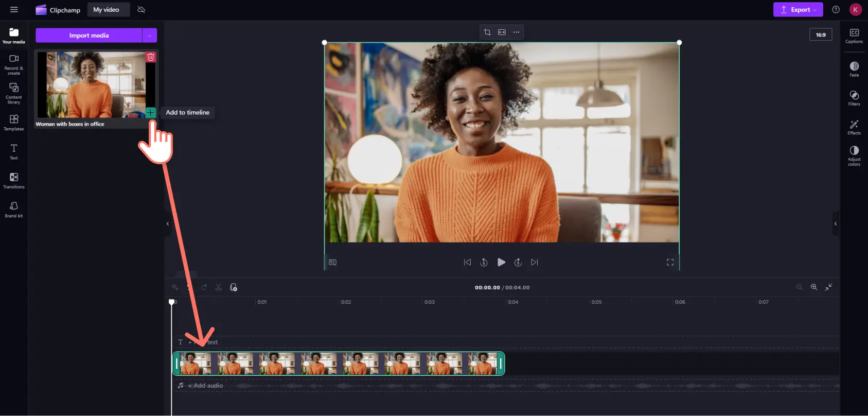Click the fit/fill icon above preview
This screenshot has width=868, height=416.
coord(502,32)
